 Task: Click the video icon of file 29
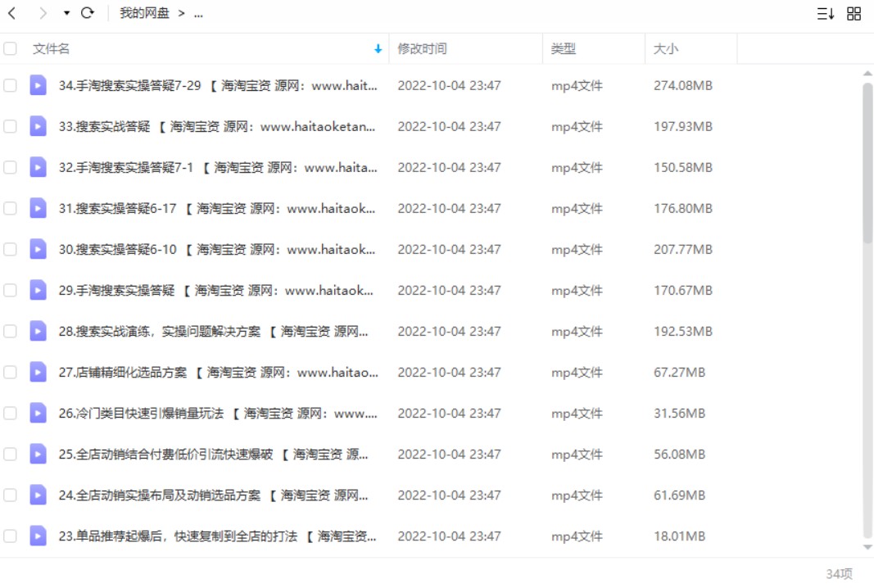click(x=38, y=291)
